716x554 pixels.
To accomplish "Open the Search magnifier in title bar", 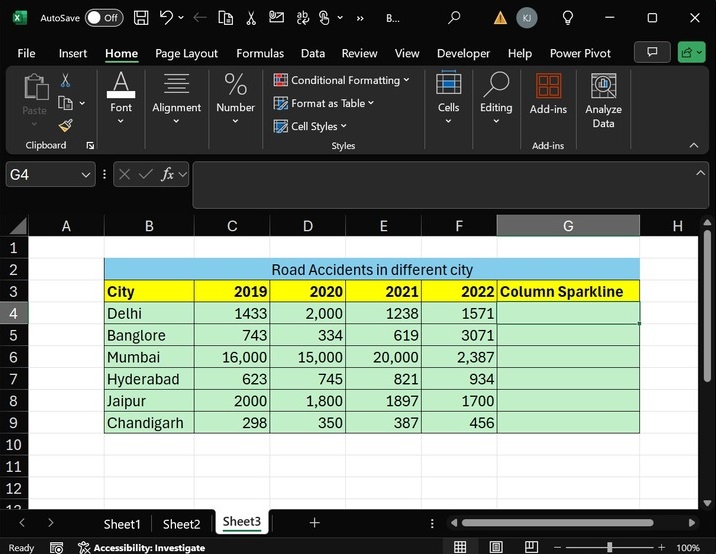I will 455,18.
